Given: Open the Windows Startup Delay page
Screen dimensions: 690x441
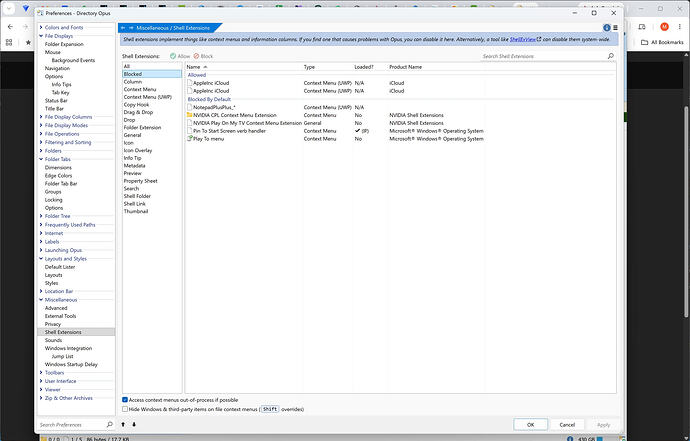Looking at the screenshot, I should coord(71,364).
